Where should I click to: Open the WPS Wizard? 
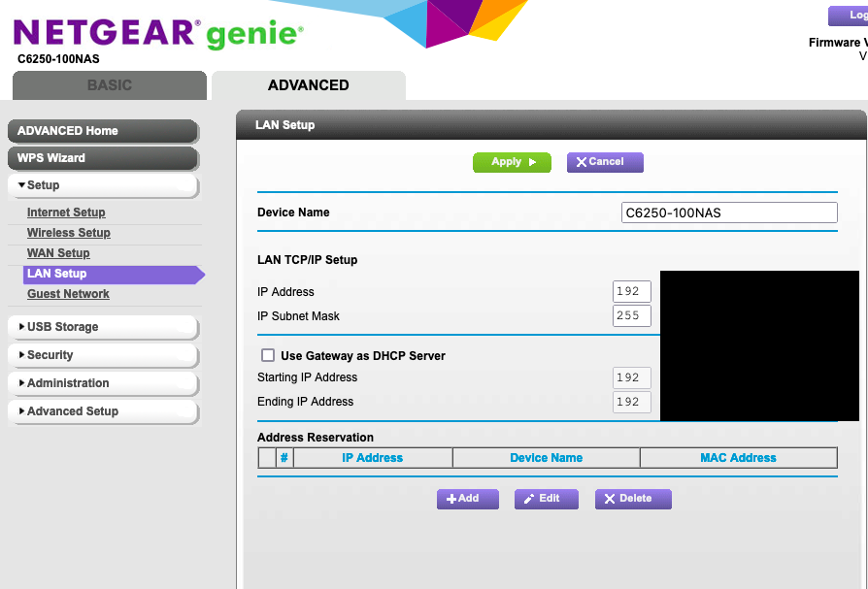pyautogui.click(x=103, y=158)
